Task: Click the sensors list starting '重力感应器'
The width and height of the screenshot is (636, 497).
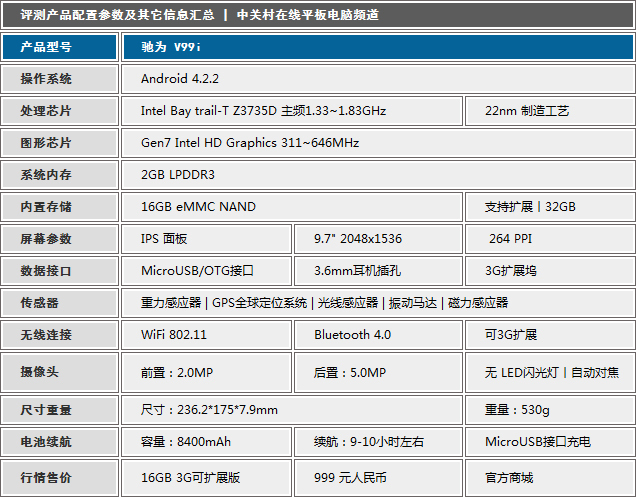Action: click(x=378, y=303)
